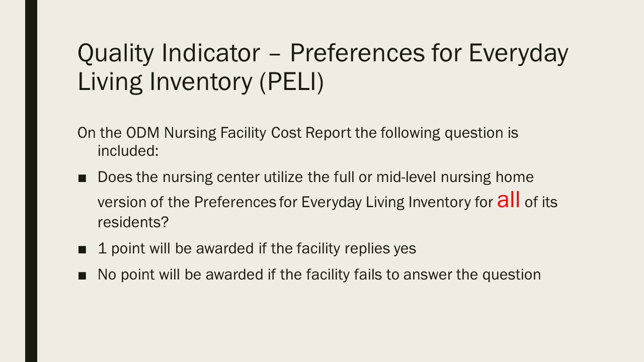Click the word 'residents?'
Image resolution: width=644 pixels, height=362 pixels.
point(133,223)
